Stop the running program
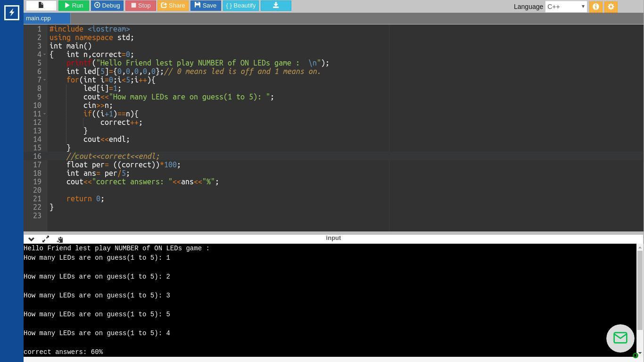Image resolution: width=644 pixels, height=362 pixels. tap(140, 6)
